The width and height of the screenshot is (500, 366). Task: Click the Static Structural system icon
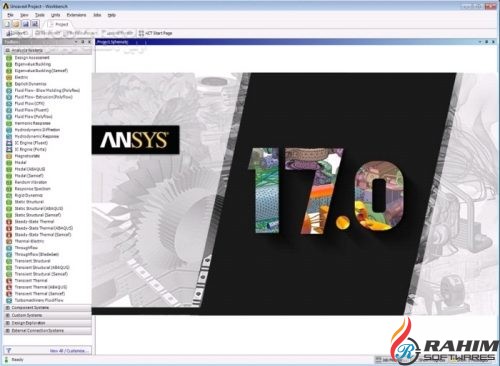9,202
